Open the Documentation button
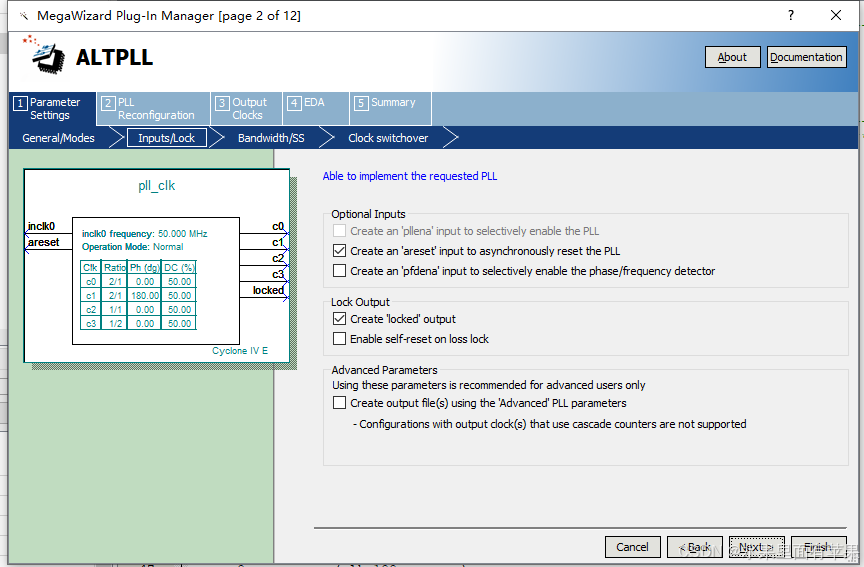The height and width of the screenshot is (567, 864). pyautogui.click(x=806, y=57)
